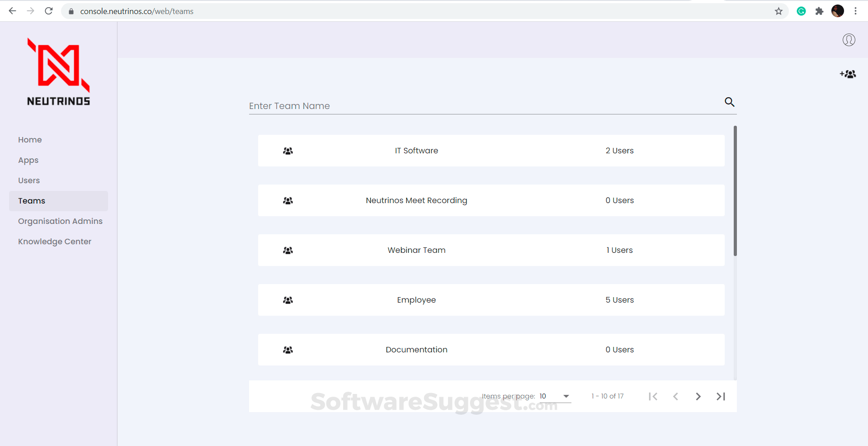
Task: Go to the next page of teams
Action: click(698, 396)
